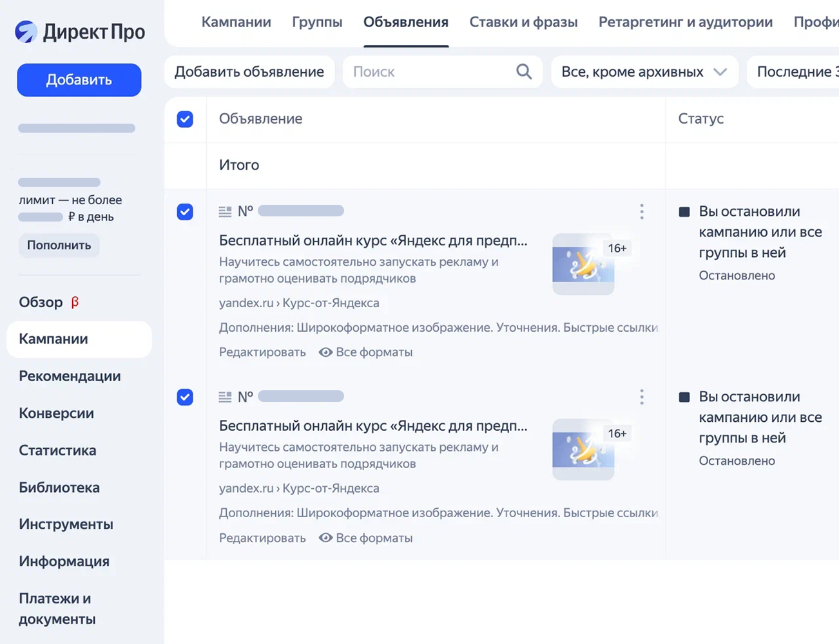Open Обзор in the sidebar
839x644 pixels.
(x=41, y=302)
